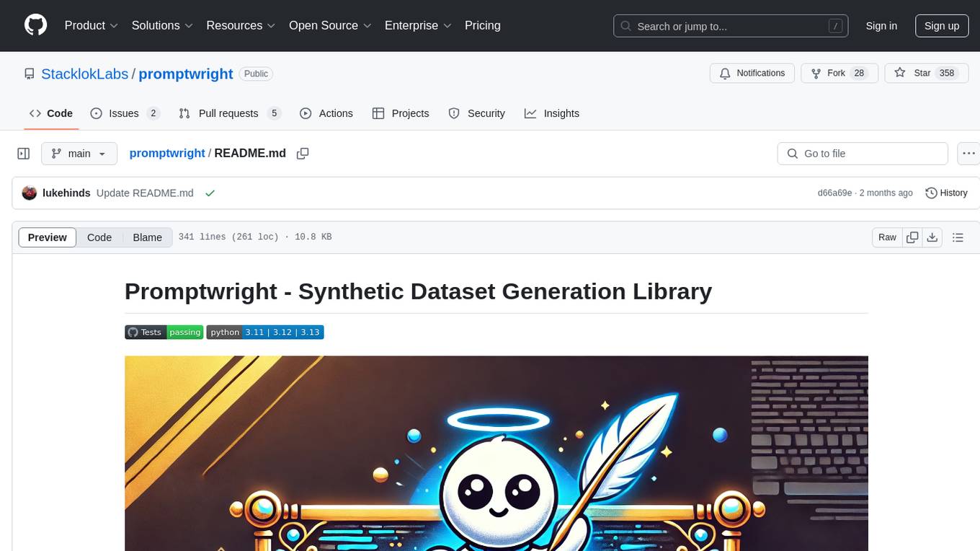Viewport: 980px width, 551px height.
Task: Switch to the Security tab
Action: [477, 113]
